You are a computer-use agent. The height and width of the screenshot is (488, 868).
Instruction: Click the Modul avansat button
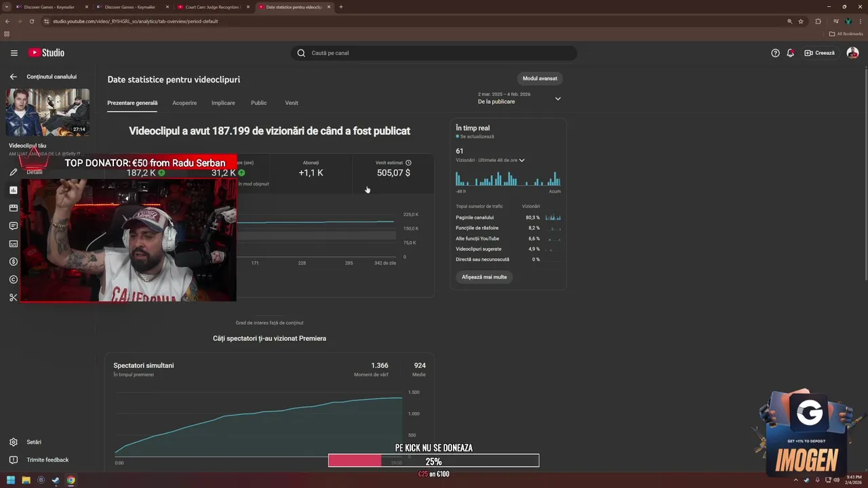(540, 79)
